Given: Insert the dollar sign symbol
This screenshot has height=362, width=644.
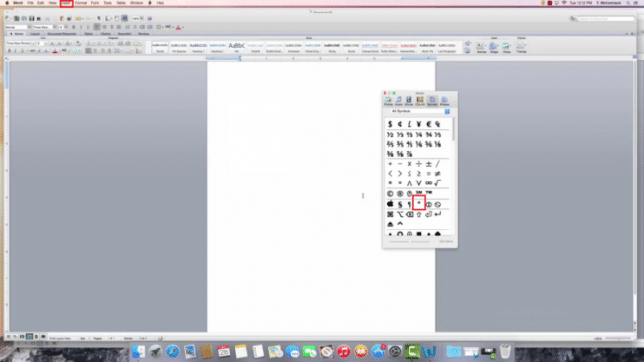Looking at the screenshot, I should click(390, 124).
